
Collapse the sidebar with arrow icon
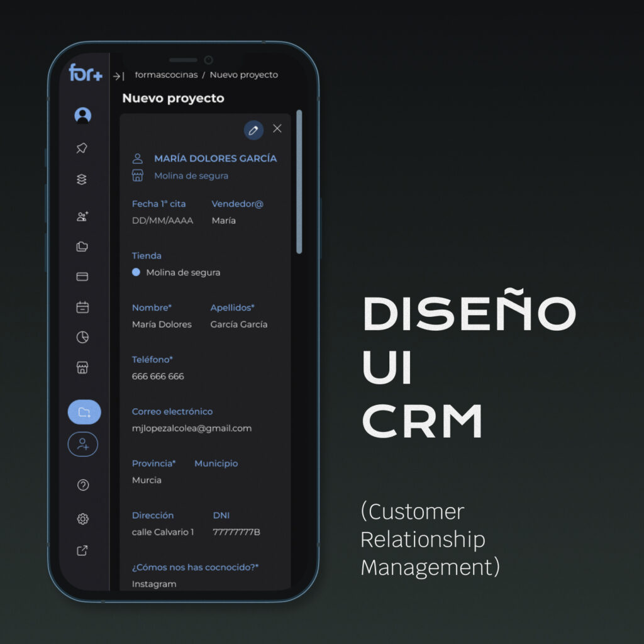[118, 76]
